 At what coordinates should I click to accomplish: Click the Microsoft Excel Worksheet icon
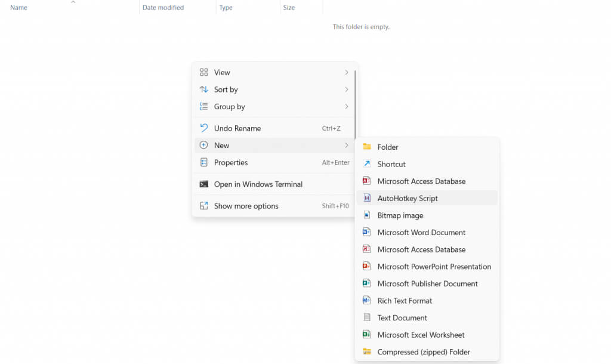367,335
